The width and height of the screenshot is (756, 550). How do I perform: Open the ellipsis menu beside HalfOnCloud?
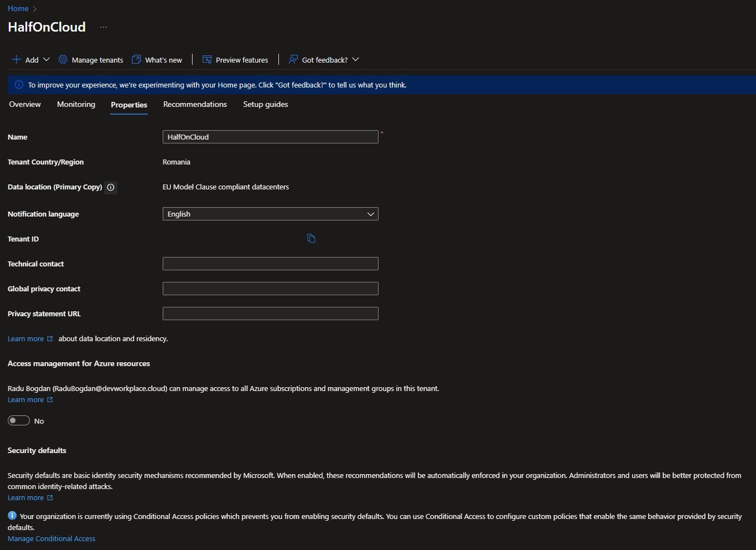click(103, 27)
